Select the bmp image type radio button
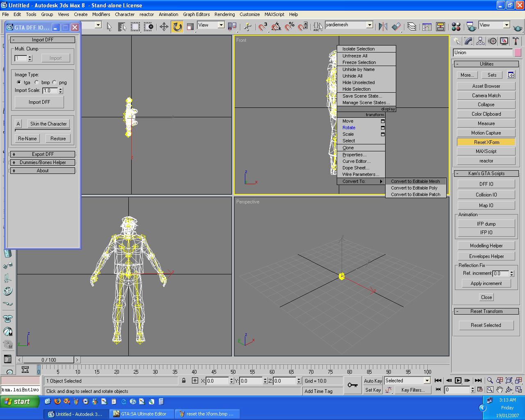This screenshot has height=420, width=525. tap(37, 82)
